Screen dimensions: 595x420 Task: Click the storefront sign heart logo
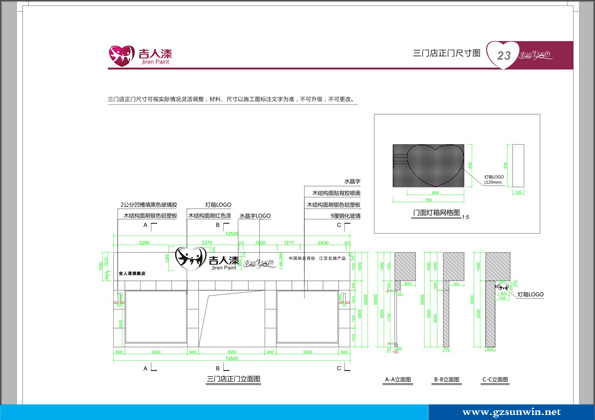(190, 258)
